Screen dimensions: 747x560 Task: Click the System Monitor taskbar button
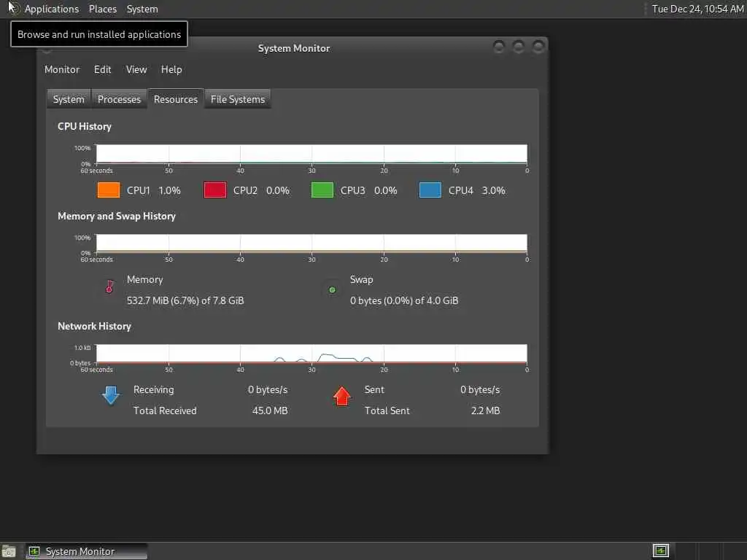(x=86, y=551)
